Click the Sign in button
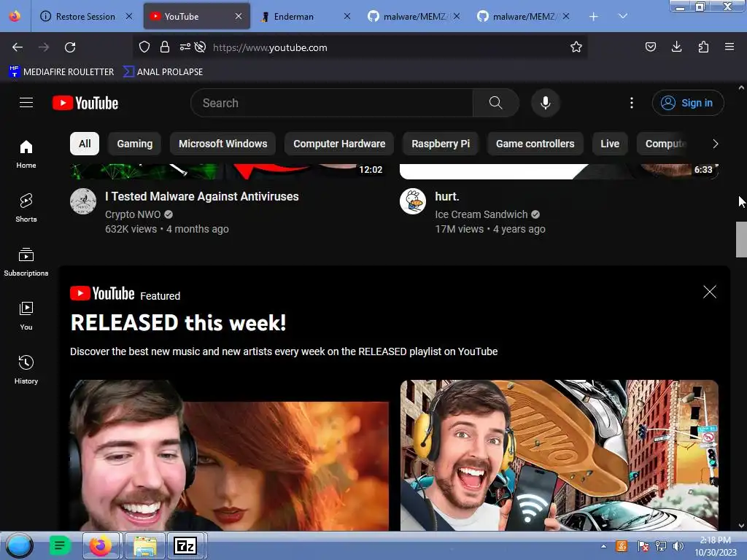Image resolution: width=747 pixels, height=560 pixels. tap(687, 103)
